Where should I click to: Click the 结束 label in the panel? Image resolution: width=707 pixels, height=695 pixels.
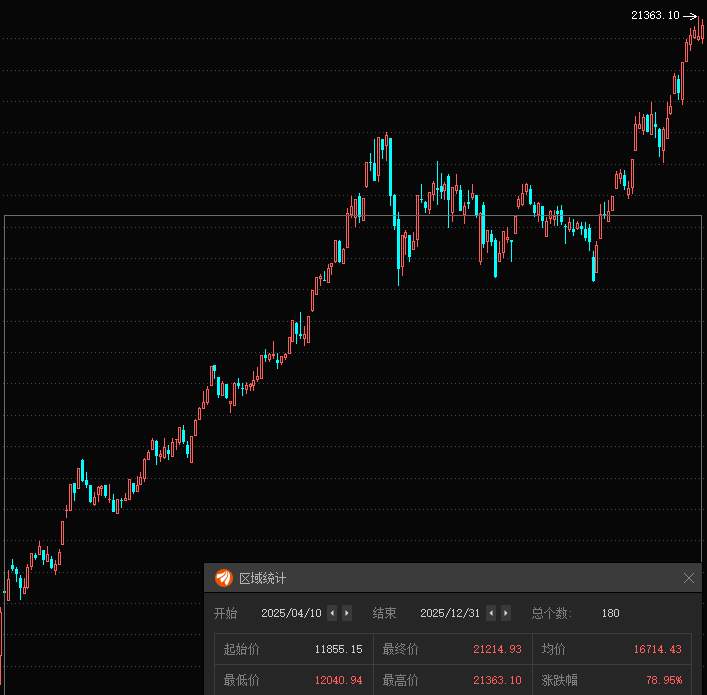[x=385, y=613]
